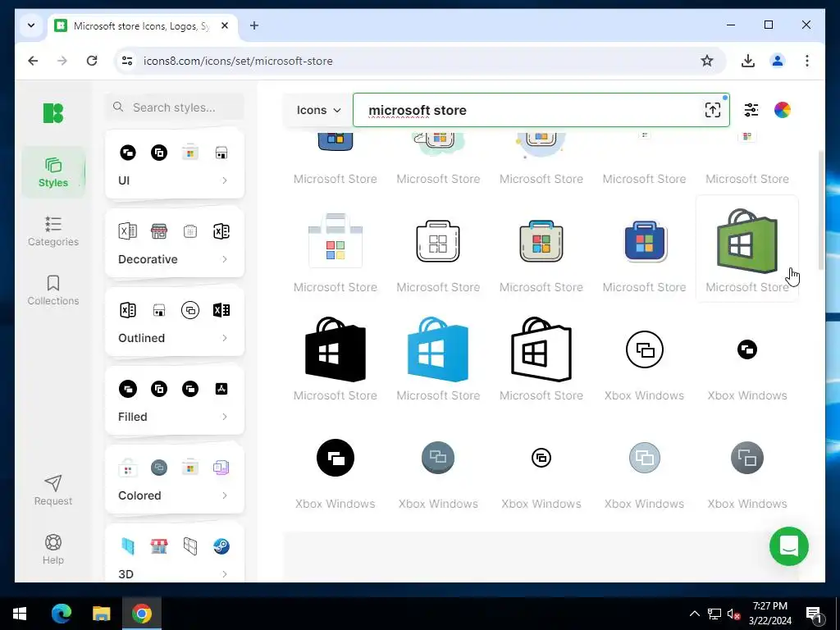This screenshot has width=840, height=630.
Task: Open the Icons type dropdown
Action: coord(319,110)
